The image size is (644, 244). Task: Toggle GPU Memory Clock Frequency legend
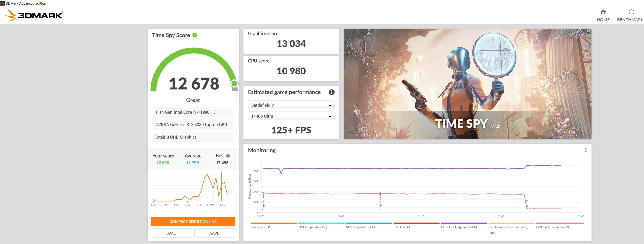pos(511,229)
